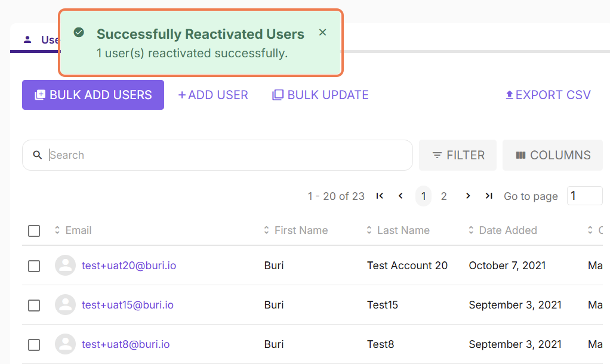Open the Columns chooser
This screenshot has width=610, height=364.
coord(553,155)
